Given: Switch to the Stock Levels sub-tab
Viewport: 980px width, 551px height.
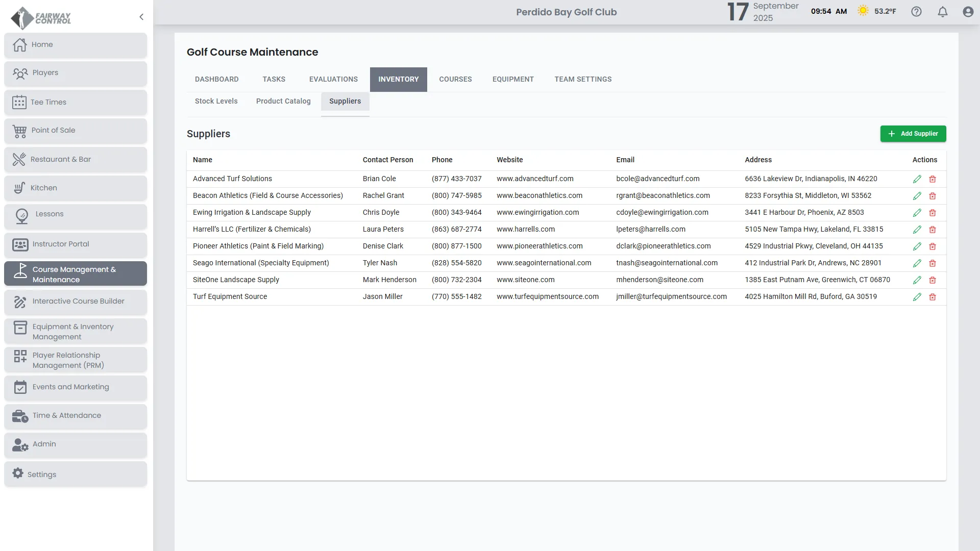Looking at the screenshot, I should coord(216,101).
